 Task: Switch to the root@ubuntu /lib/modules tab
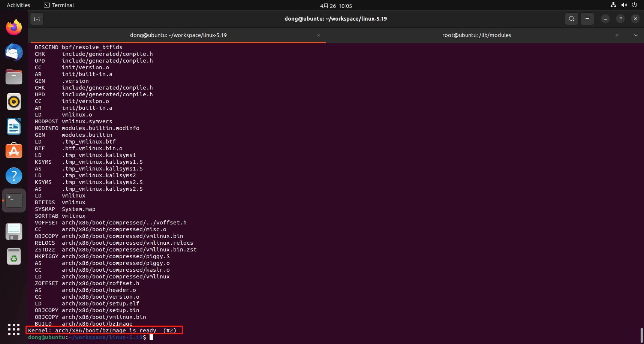[x=477, y=35]
